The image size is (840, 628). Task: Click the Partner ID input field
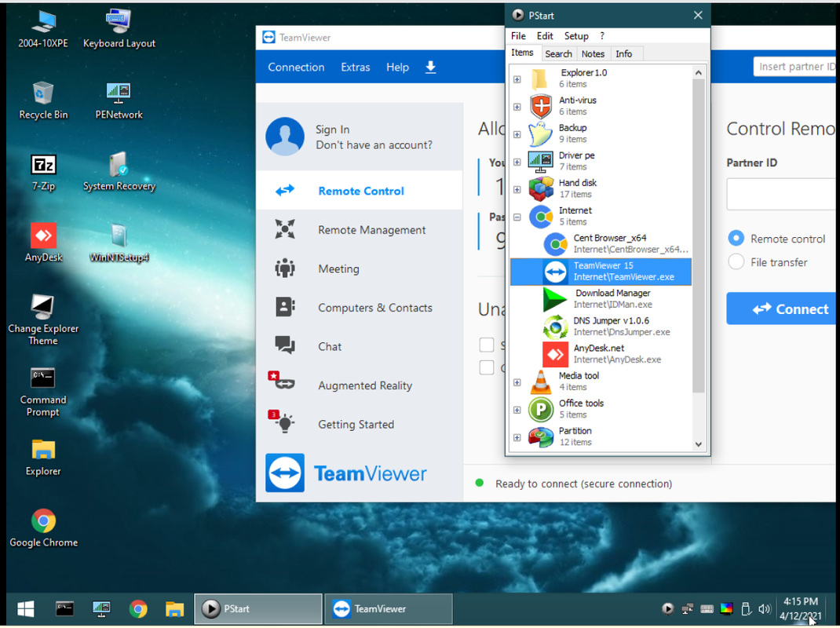click(x=781, y=194)
